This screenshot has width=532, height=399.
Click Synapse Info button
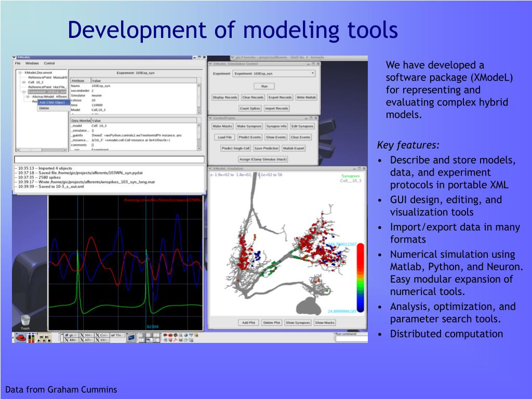pyautogui.click(x=276, y=126)
